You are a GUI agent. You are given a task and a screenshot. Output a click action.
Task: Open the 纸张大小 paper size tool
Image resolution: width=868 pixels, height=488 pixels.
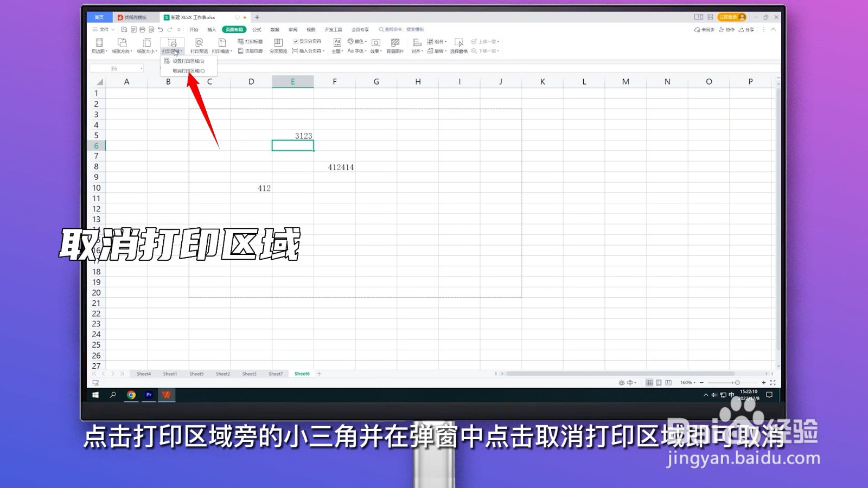[147, 46]
